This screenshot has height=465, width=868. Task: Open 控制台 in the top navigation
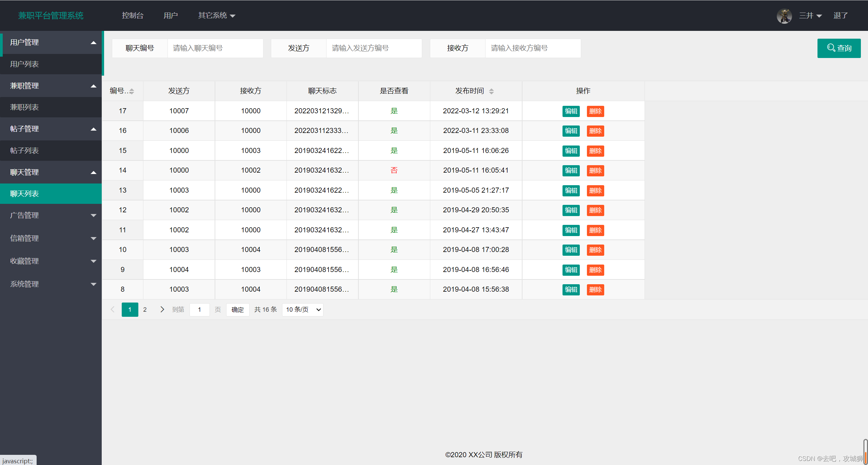(x=133, y=16)
